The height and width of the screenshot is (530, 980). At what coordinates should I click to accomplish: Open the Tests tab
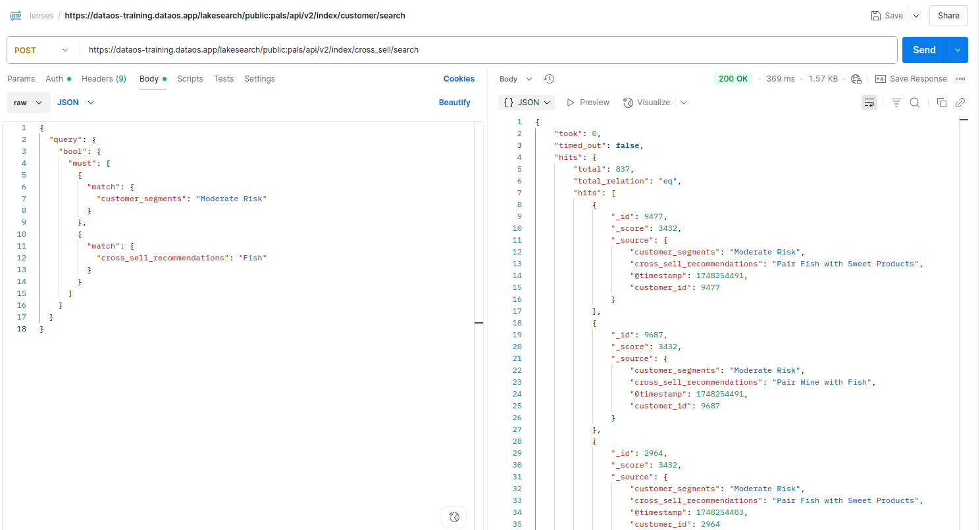(224, 79)
